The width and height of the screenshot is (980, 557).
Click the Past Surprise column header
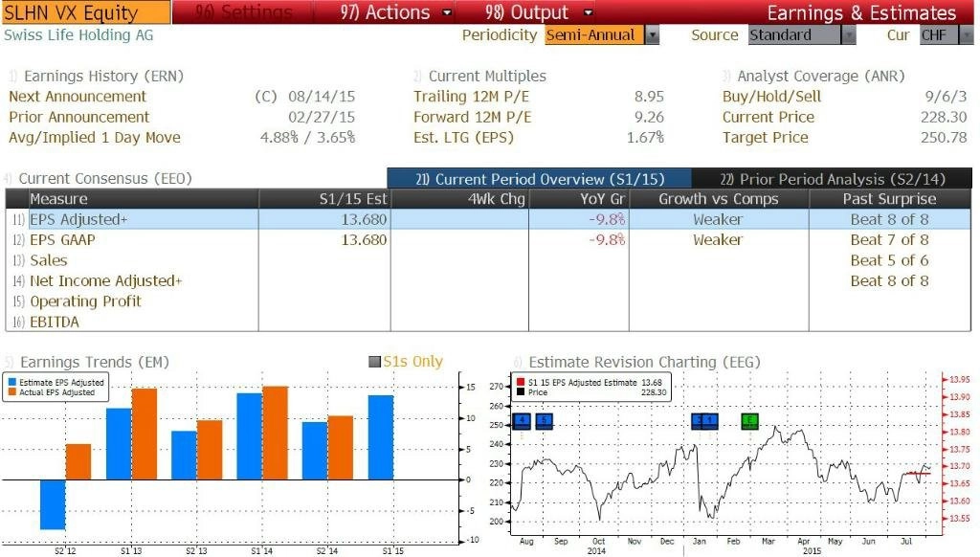pos(890,199)
